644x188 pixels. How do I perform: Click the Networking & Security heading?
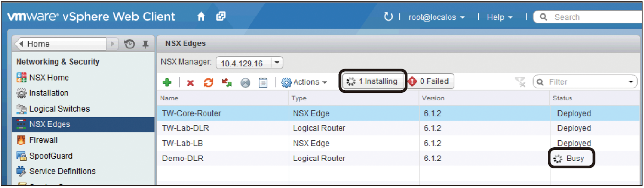click(58, 62)
